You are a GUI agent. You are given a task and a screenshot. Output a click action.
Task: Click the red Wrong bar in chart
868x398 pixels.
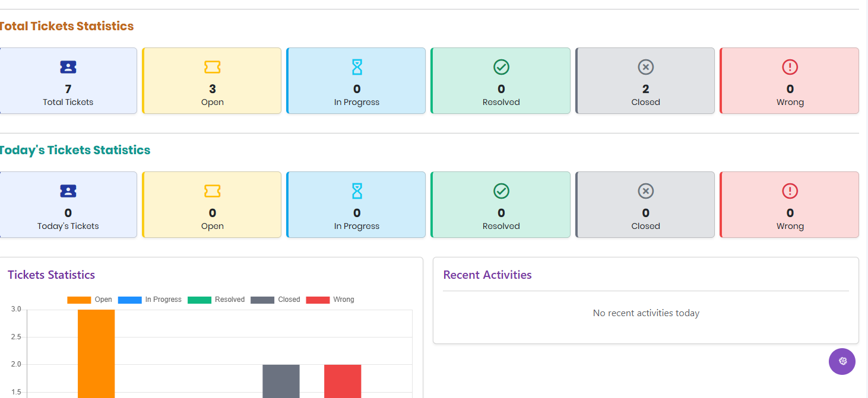tap(343, 381)
